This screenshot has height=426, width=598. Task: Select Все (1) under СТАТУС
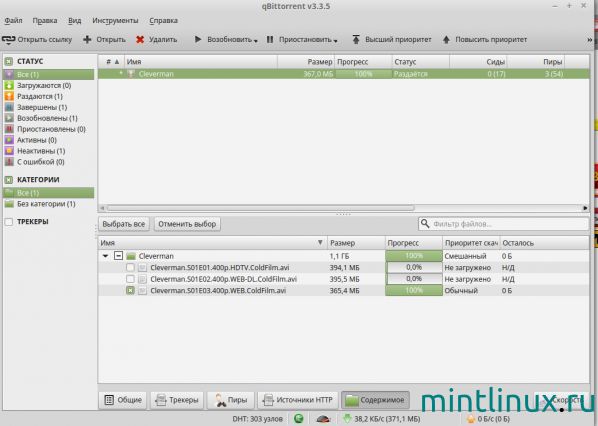[48, 74]
